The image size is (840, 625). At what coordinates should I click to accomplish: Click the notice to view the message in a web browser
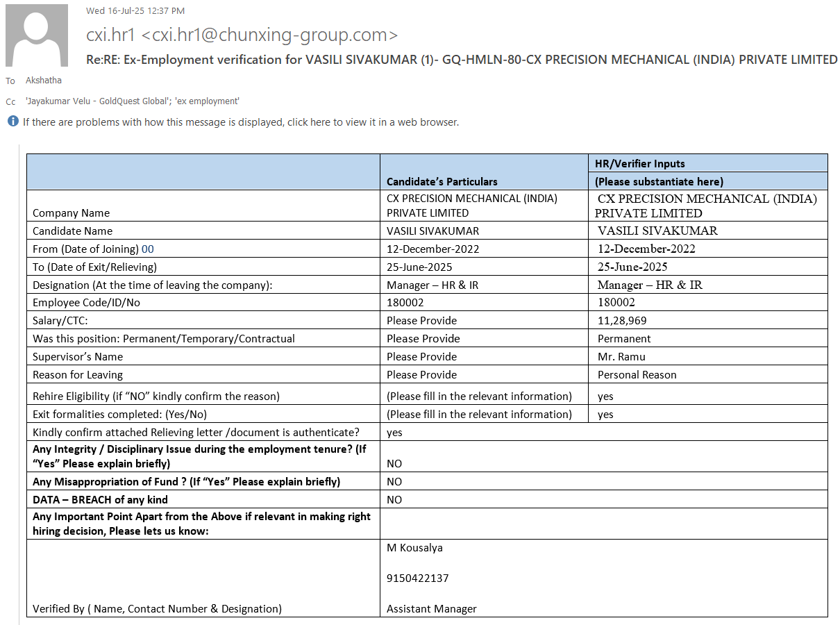point(240,122)
